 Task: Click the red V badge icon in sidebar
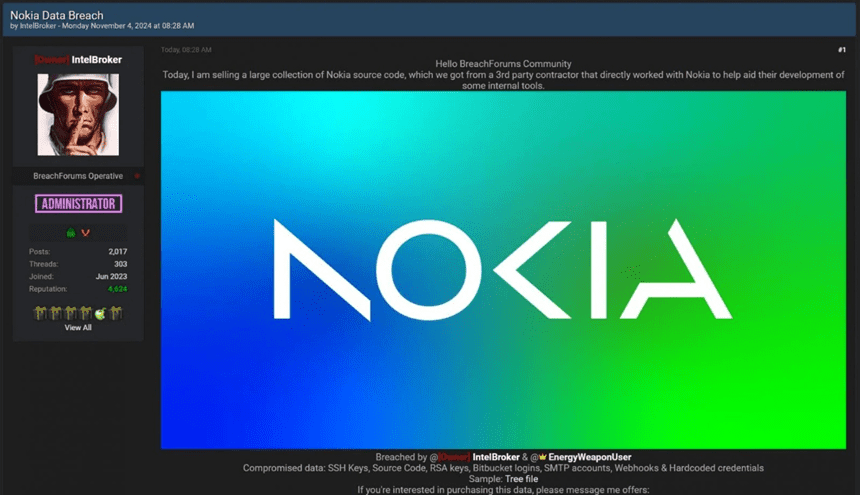pos(86,232)
